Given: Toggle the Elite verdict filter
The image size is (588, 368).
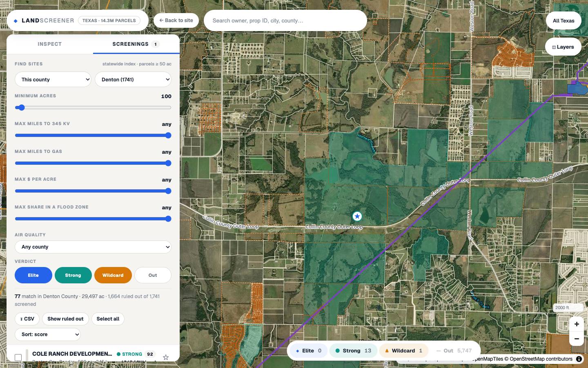Looking at the screenshot, I should pyautogui.click(x=33, y=275).
